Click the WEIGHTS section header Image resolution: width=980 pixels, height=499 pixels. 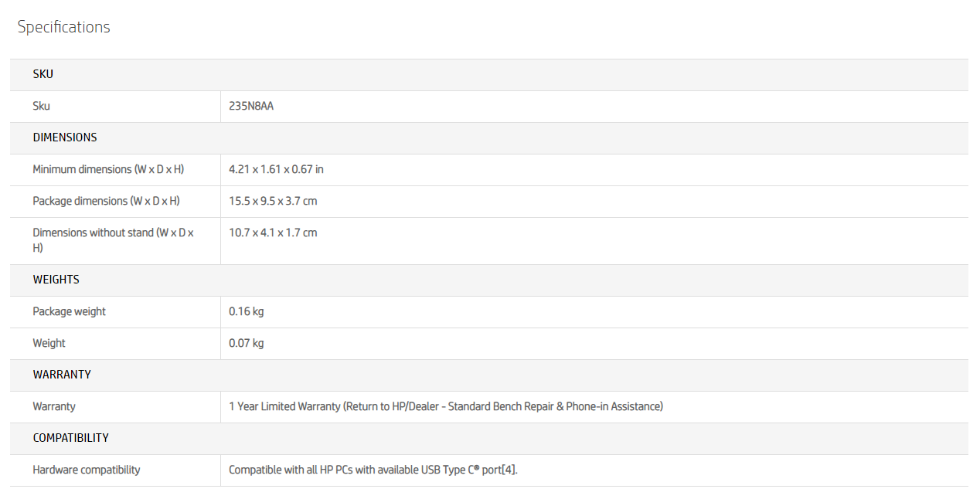tap(56, 280)
